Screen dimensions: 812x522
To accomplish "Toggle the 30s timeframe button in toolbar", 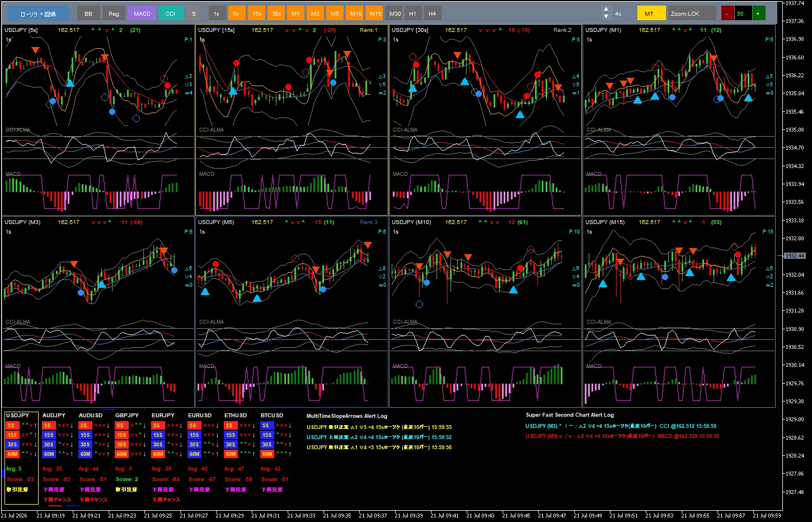I will click(x=276, y=13).
